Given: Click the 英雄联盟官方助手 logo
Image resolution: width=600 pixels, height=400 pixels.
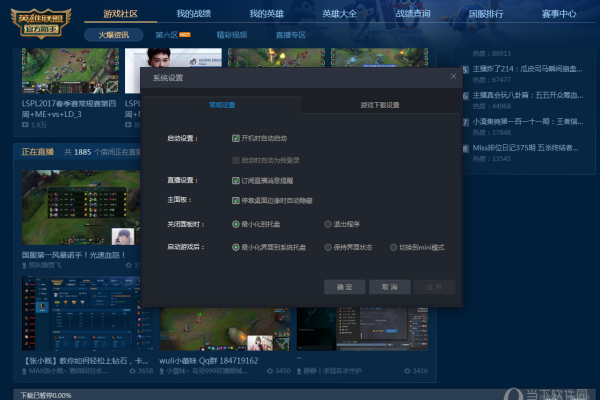Looking at the screenshot, I should 41,23.
